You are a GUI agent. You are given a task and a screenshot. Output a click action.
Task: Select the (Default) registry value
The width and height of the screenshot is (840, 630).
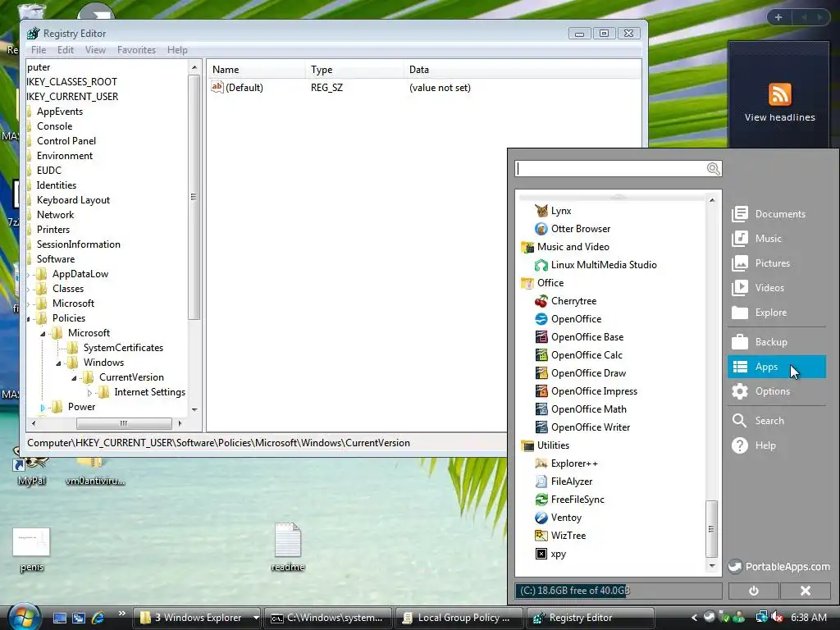[x=237, y=87]
